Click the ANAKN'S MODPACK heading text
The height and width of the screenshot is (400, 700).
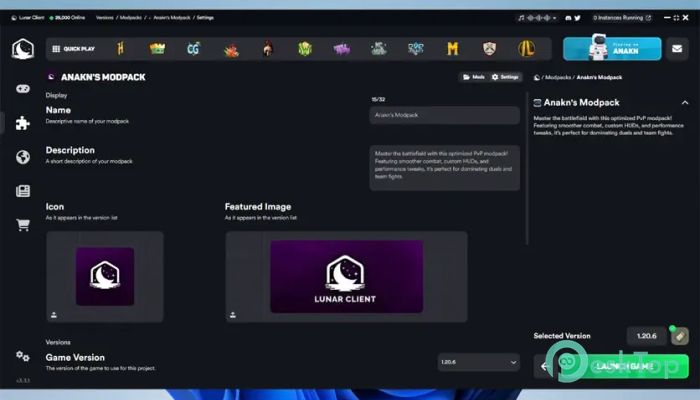point(103,77)
